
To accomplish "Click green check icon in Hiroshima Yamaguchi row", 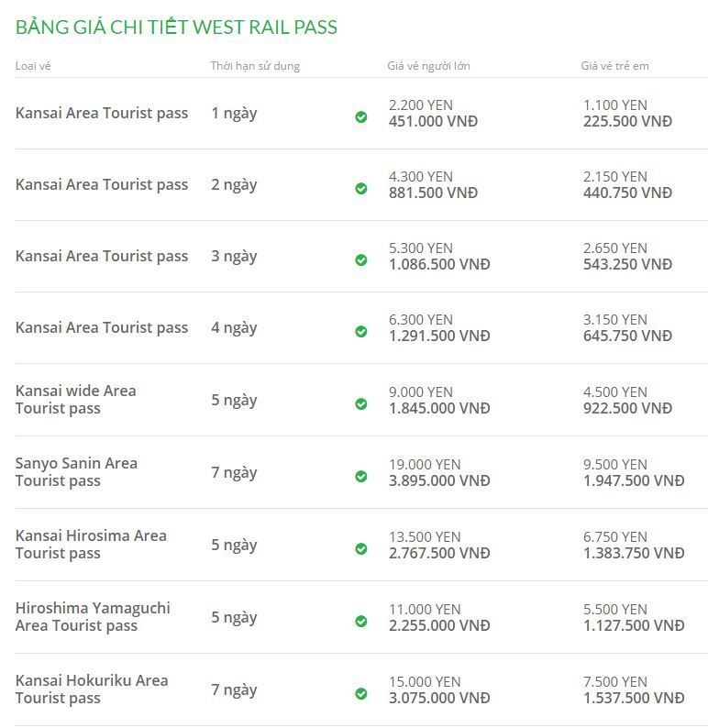I will click(361, 622).
